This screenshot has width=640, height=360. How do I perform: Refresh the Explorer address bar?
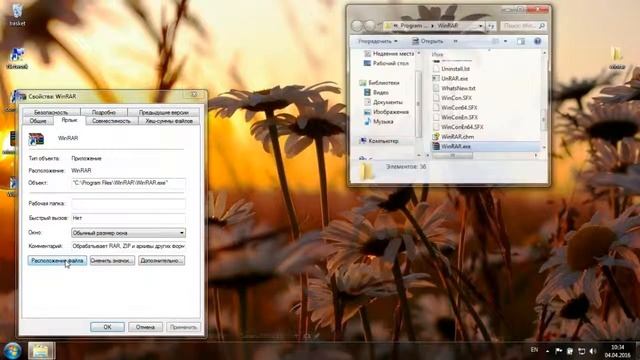click(491, 26)
